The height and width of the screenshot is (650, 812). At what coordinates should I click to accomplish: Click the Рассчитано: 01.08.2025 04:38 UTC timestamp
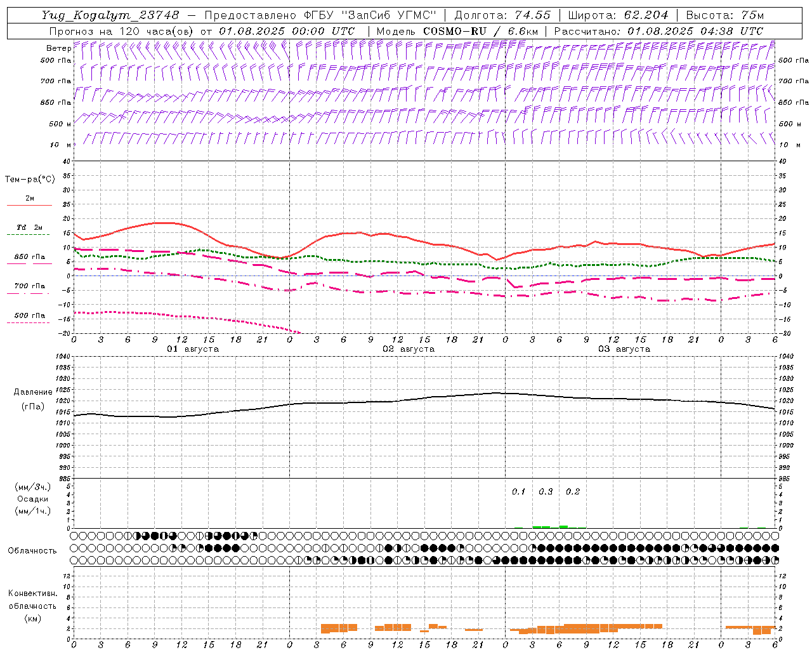658,31
